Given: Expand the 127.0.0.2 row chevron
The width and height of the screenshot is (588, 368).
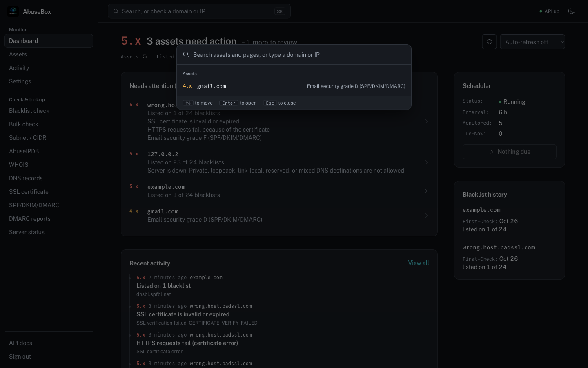Looking at the screenshot, I should click(426, 162).
